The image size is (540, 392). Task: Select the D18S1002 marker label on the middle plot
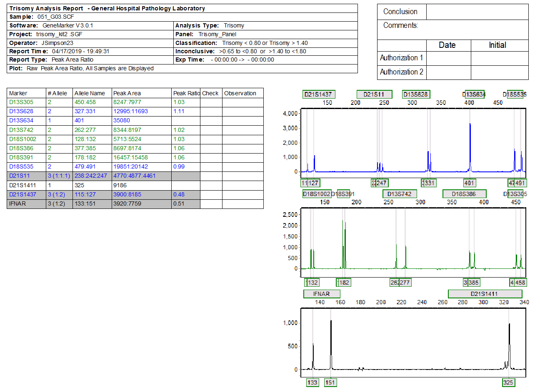click(x=316, y=194)
